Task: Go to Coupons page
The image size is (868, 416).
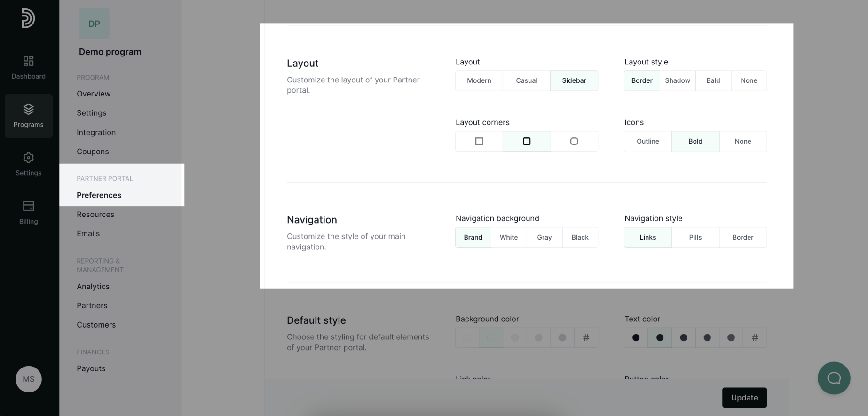Action: pos(93,152)
